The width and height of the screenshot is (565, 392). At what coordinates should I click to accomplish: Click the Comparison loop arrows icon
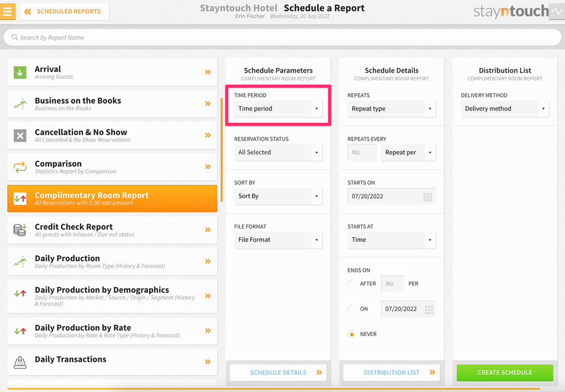(x=20, y=167)
